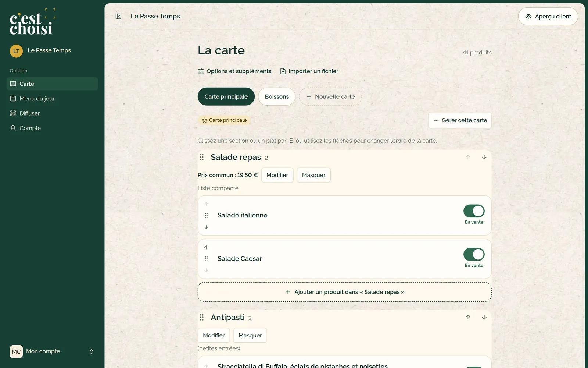Move Salade repas section down arrow
The width and height of the screenshot is (588, 368).
[484, 157]
